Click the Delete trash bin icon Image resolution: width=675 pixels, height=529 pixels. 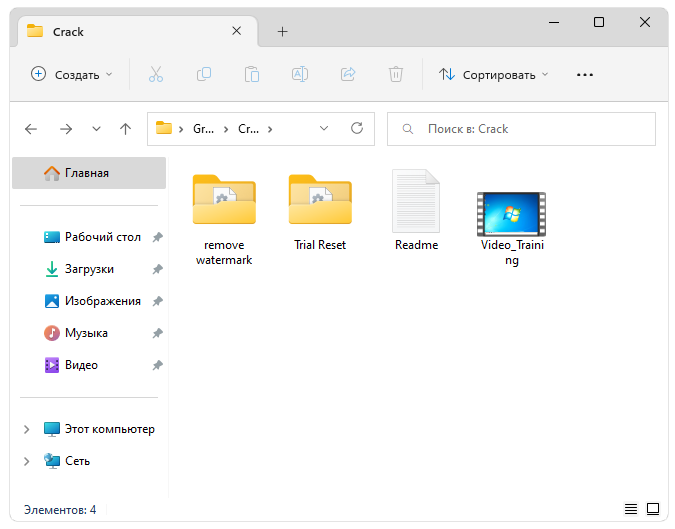point(396,74)
